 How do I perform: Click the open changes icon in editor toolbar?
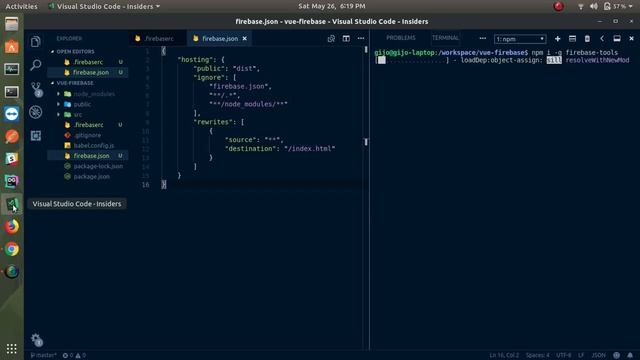[x=331, y=38]
